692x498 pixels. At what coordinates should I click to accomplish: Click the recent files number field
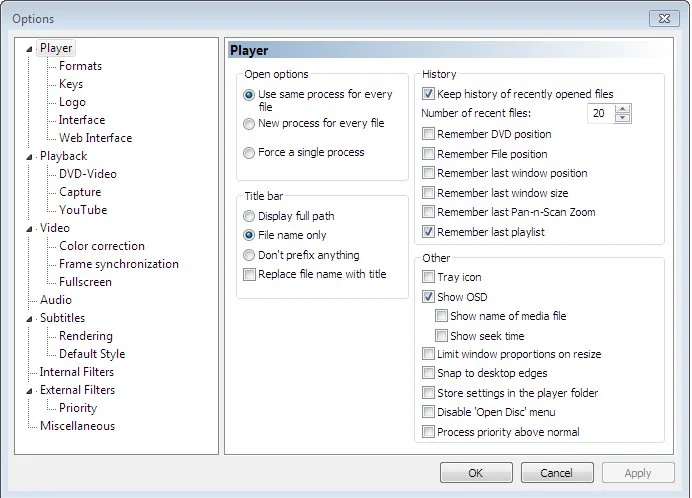[x=601, y=113]
